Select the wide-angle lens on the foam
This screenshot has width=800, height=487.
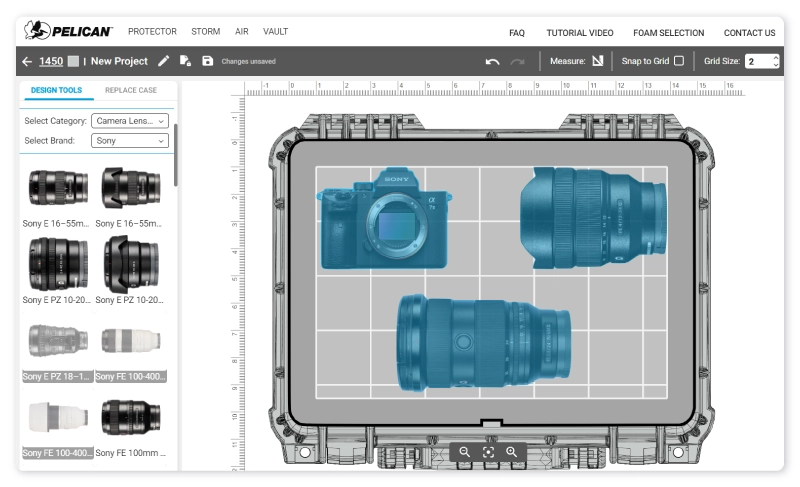click(593, 218)
